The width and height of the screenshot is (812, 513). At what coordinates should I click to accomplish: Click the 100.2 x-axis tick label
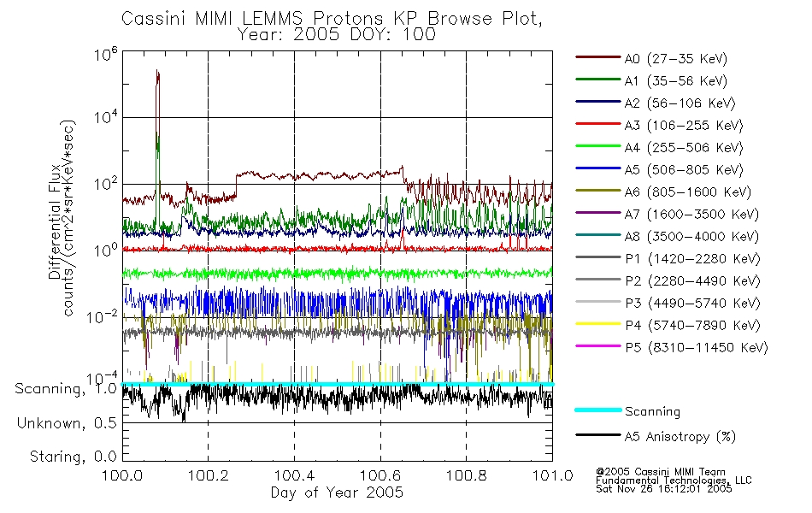(209, 475)
